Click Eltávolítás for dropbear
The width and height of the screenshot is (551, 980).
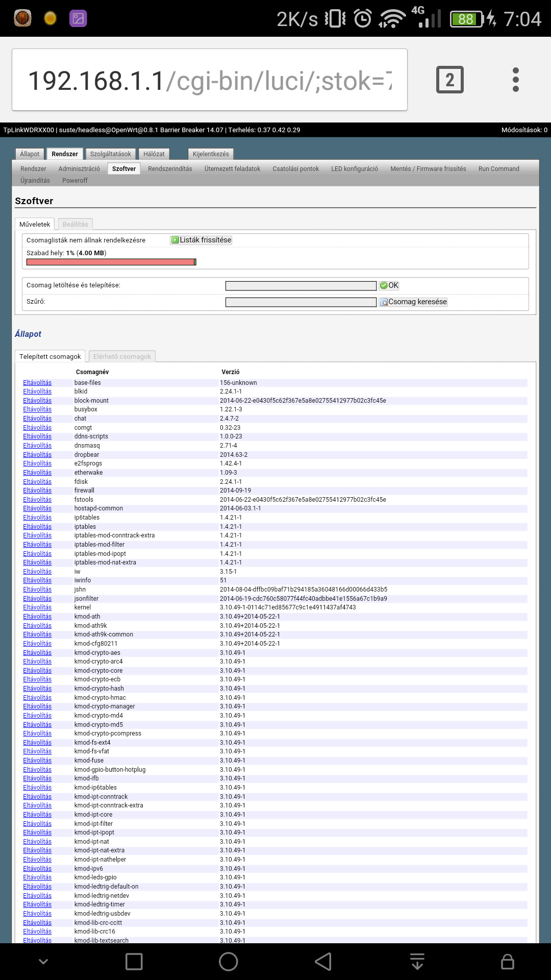(37, 455)
